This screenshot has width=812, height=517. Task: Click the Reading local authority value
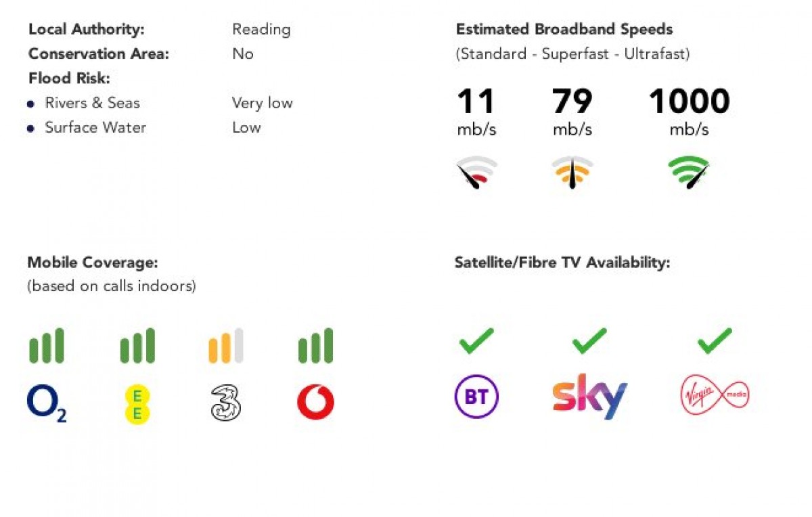(261, 30)
